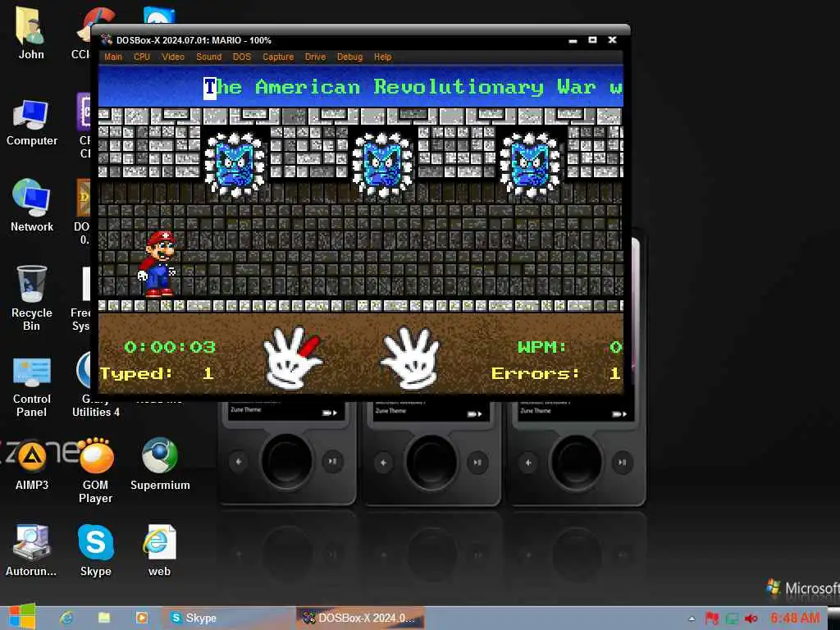Open the CPU menu
The image size is (840, 630).
[142, 57]
